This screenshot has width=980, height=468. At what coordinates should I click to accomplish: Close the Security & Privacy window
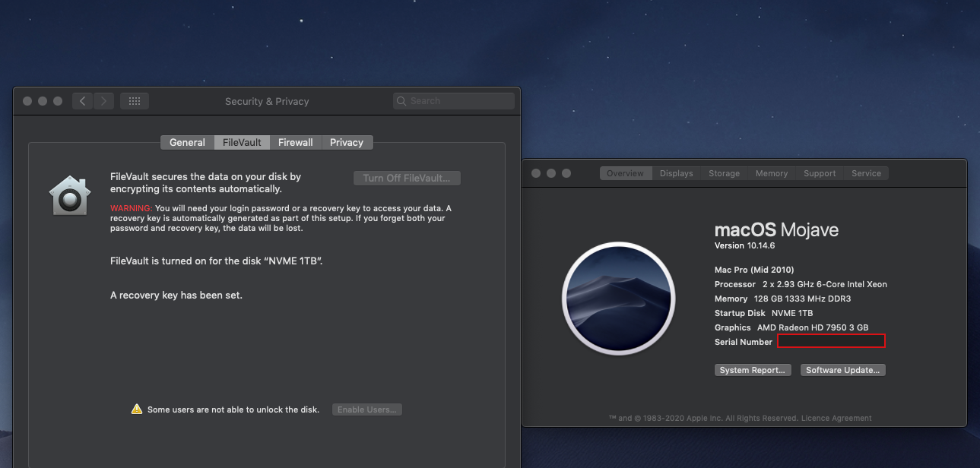pos(27,101)
